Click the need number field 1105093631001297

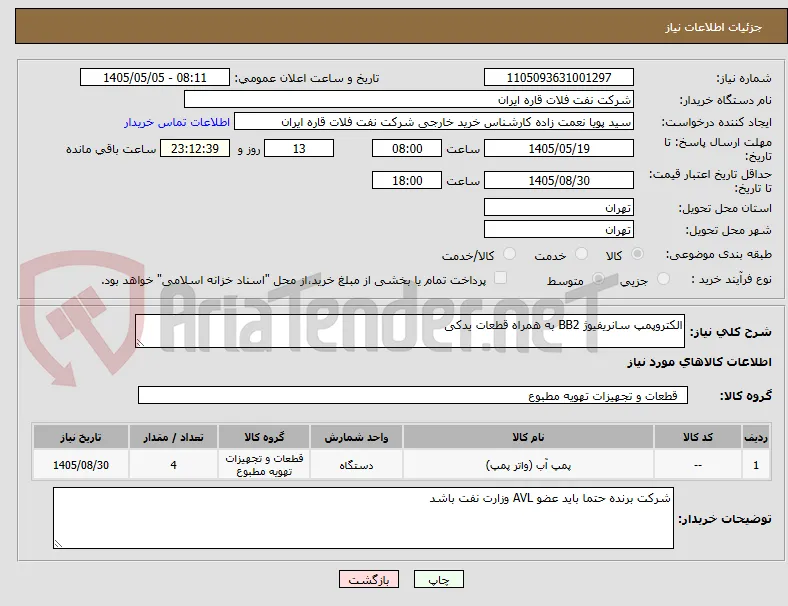559,77
